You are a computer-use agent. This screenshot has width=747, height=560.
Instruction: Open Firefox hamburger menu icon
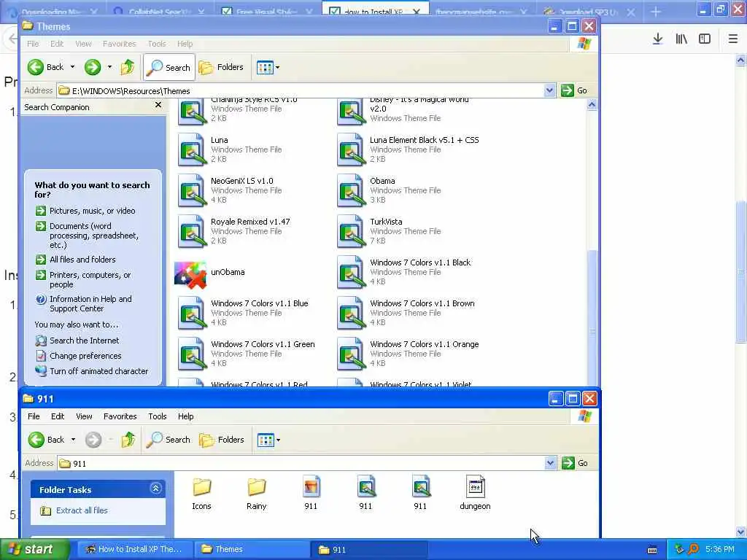[732, 39]
